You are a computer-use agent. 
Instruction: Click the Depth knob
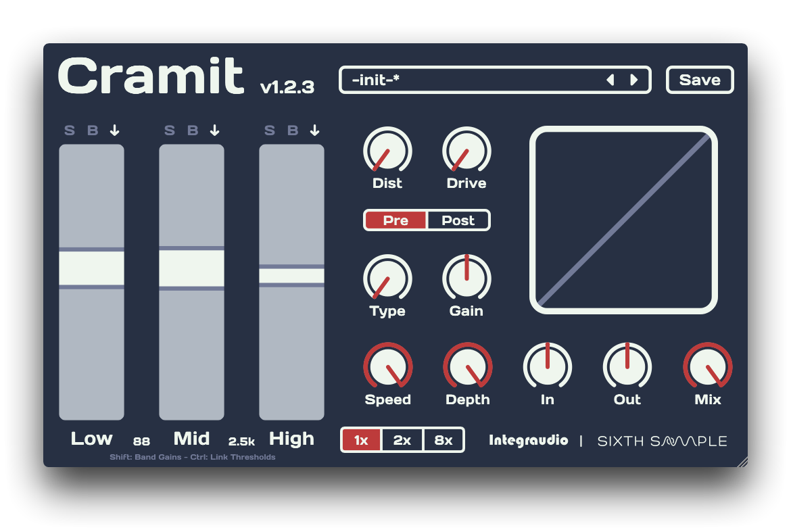click(x=468, y=366)
